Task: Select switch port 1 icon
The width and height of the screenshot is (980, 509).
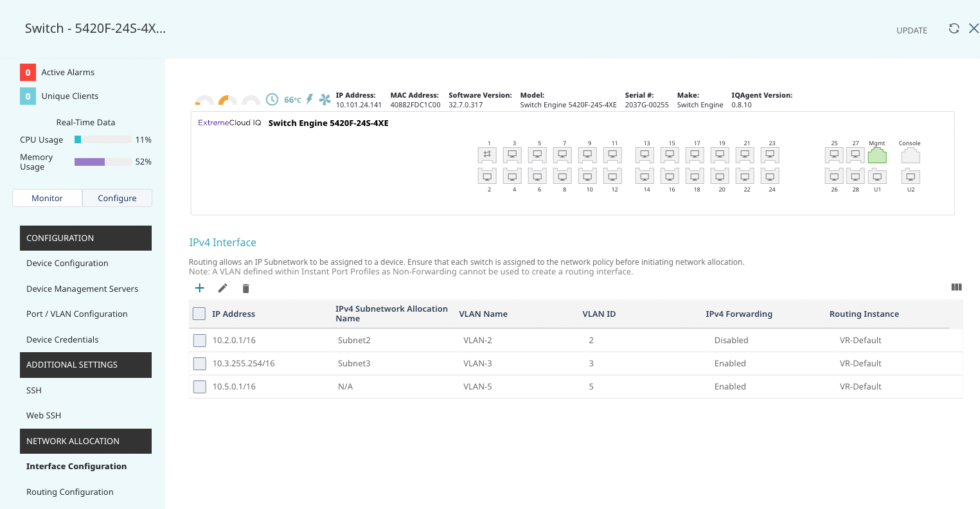Action: tap(487, 155)
